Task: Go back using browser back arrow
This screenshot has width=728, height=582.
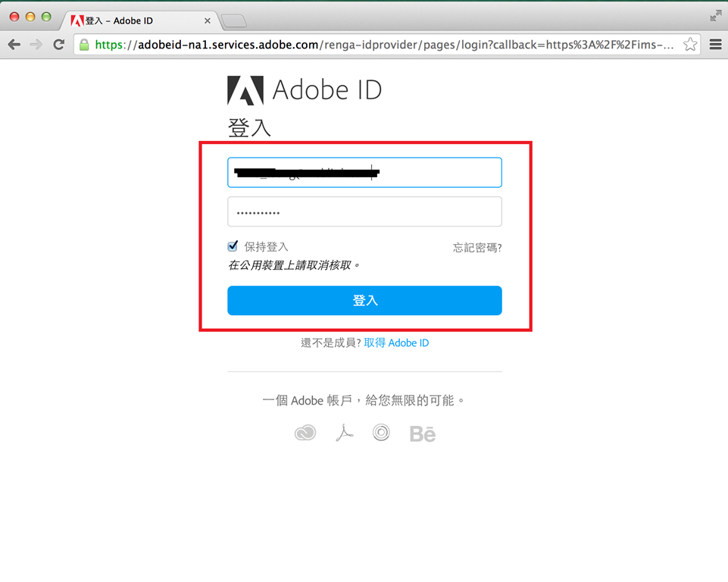Action: click(14, 45)
